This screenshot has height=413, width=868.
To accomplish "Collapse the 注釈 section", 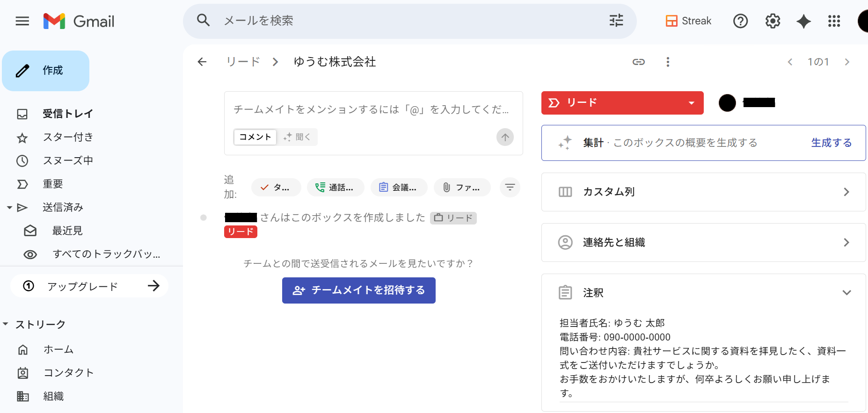I will click(x=846, y=293).
